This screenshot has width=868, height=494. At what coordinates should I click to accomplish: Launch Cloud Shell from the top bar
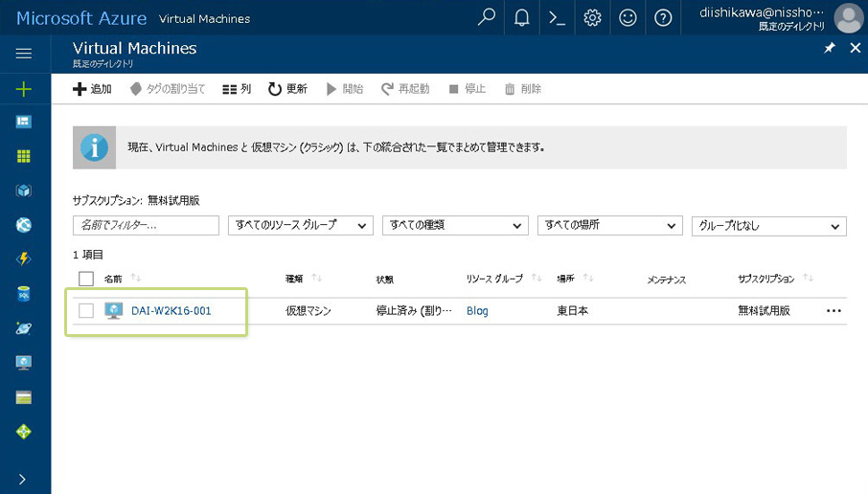[x=557, y=17]
